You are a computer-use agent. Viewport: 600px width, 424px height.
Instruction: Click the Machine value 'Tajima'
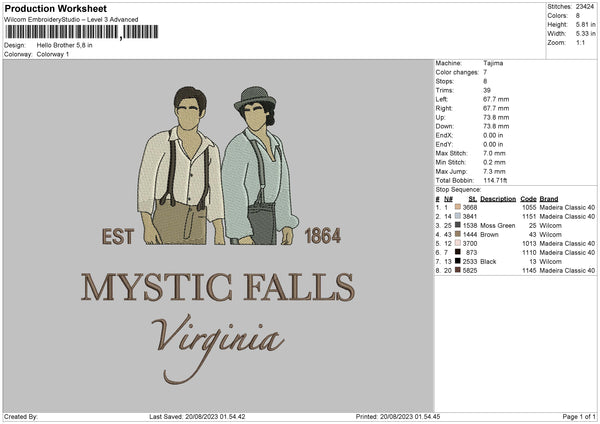point(493,63)
